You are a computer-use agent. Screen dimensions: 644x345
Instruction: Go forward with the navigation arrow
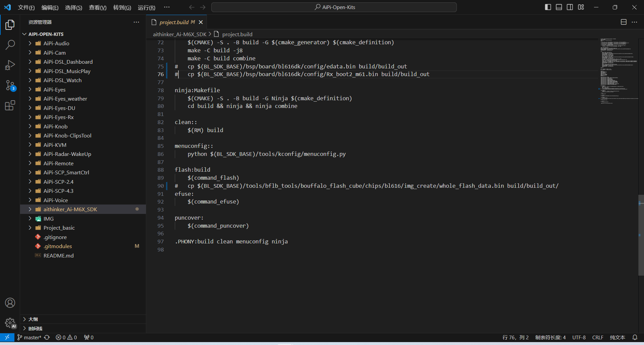pyautogui.click(x=203, y=7)
